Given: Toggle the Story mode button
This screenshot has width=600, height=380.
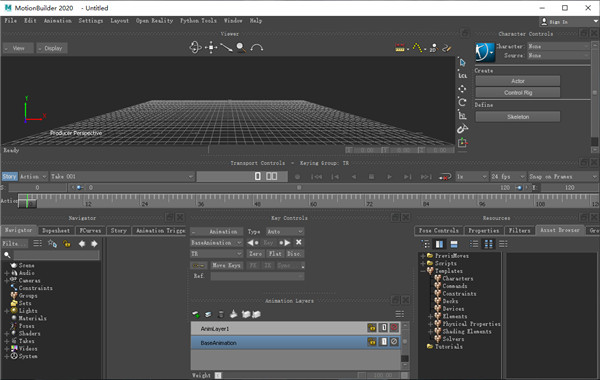Looking at the screenshot, I should [x=9, y=176].
